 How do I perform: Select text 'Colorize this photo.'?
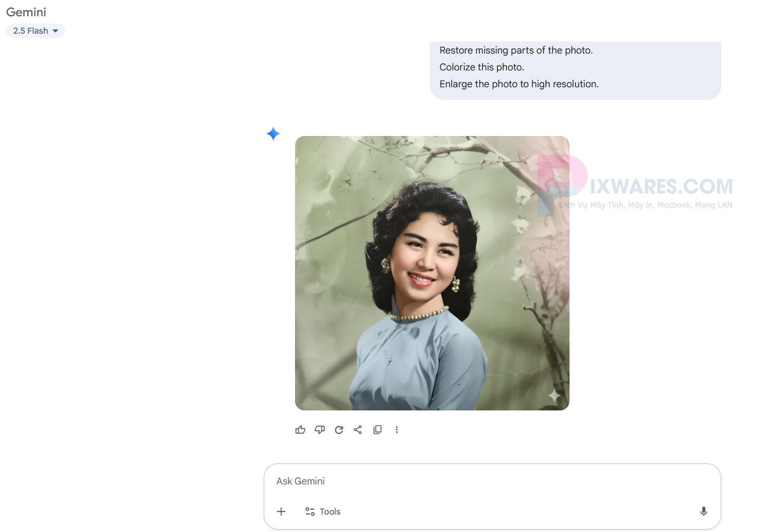pyautogui.click(x=482, y=67)
